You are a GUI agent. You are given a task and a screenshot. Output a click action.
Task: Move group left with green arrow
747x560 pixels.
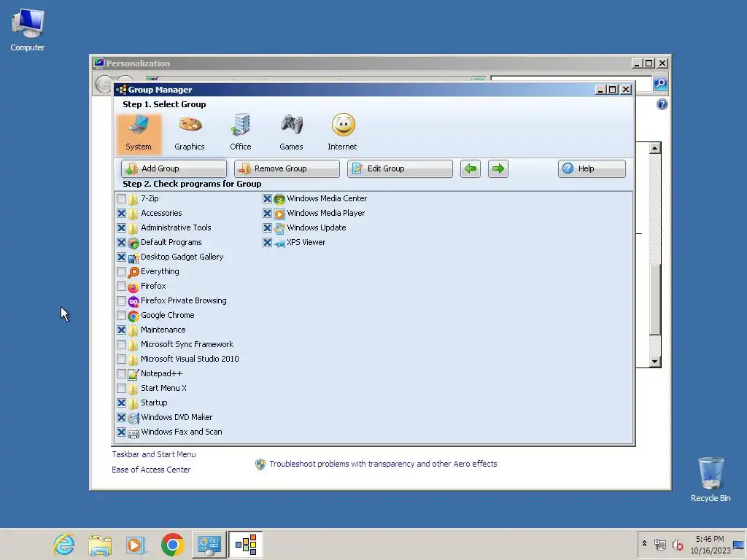point(471,168)
